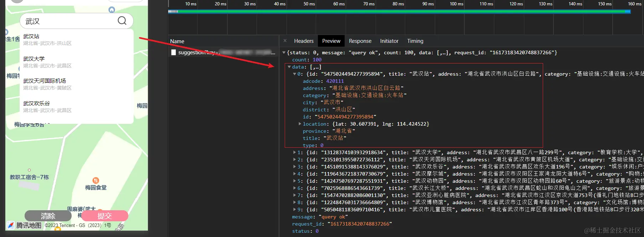Viewport: 644px width, 237px height.
Task: Click the address 湖北省武汉市洪山区白云路 line
Action: (353, 88)
